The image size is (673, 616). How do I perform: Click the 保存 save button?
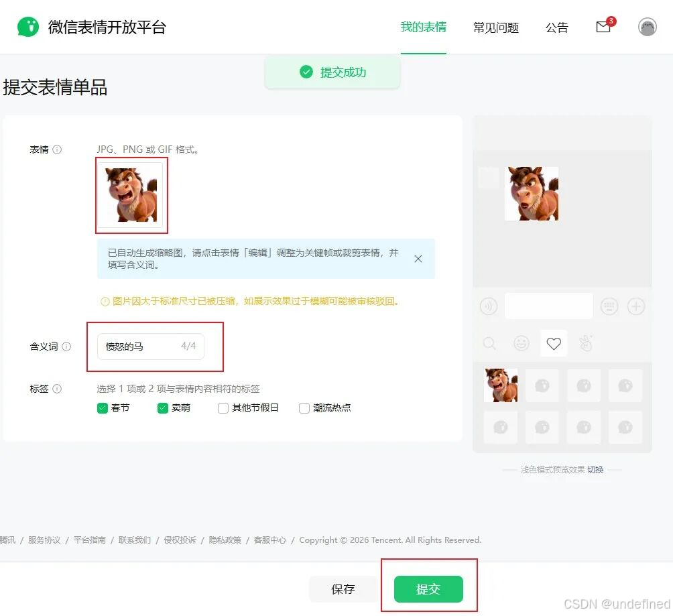click(343, 589)
